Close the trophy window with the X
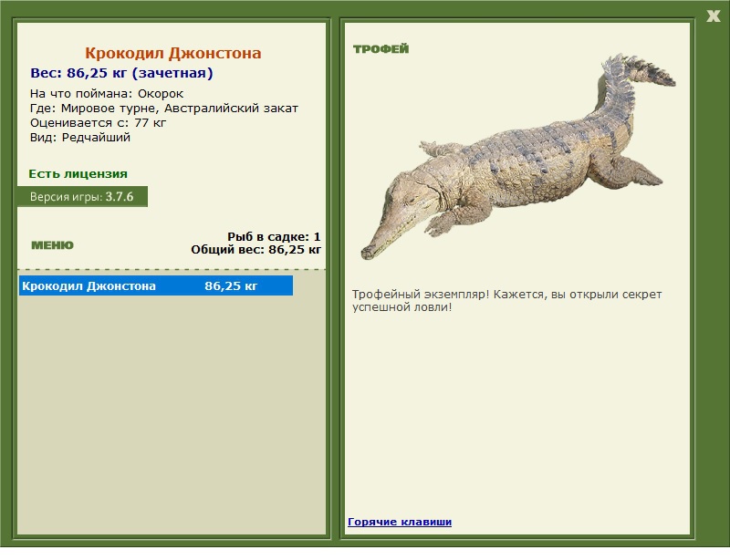The width and height of the screenshot is (730, 560). 713,16
